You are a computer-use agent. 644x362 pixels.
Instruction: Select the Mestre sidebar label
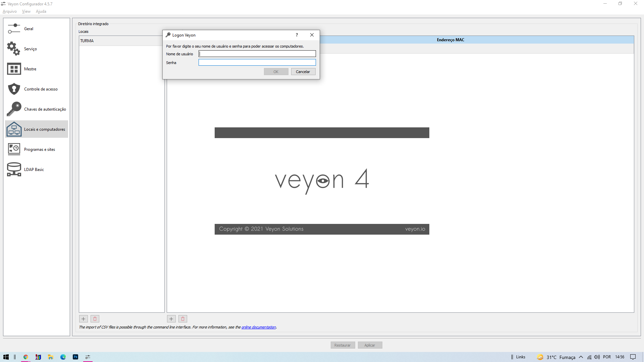pyautogui.click(x=30, y=69)
